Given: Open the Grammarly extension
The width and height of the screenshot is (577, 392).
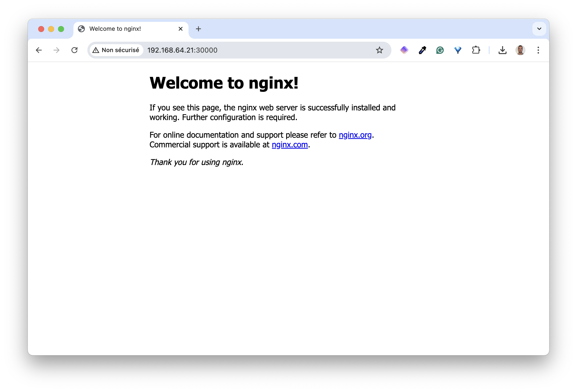Looking at the screenshot, I should coord(440,50).
